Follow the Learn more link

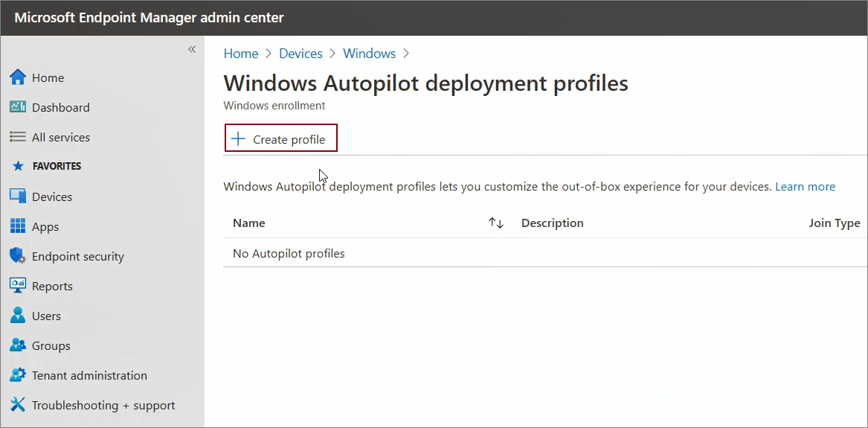tap(805, 187)
